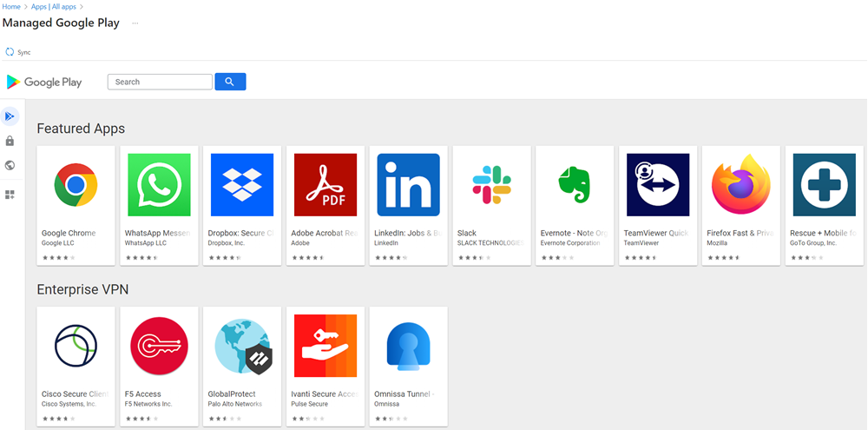Select the Dropbox app icon
The width and height of the screenshot is (868, 430).
(242, 185)
